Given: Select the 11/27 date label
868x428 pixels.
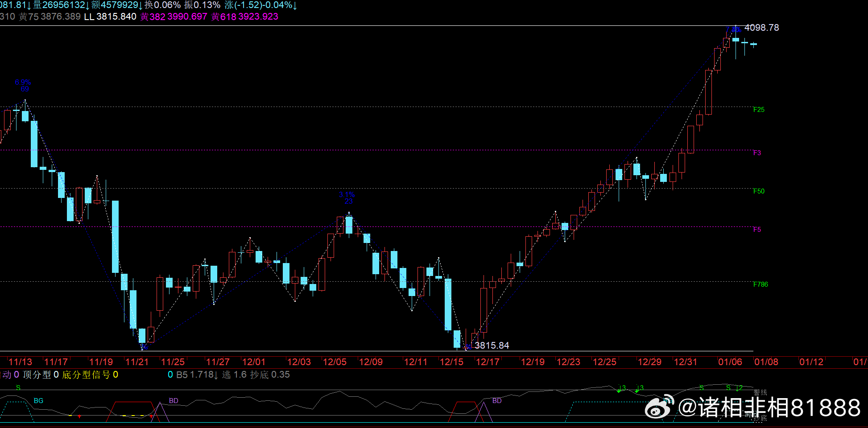Looking at the screenshot, I should [218, 362].
